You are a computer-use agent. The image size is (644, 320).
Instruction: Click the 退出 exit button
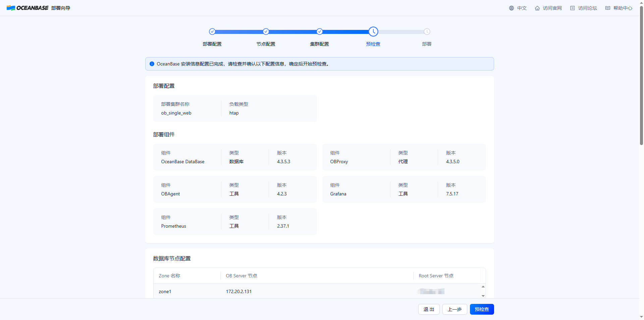(429, 309)
